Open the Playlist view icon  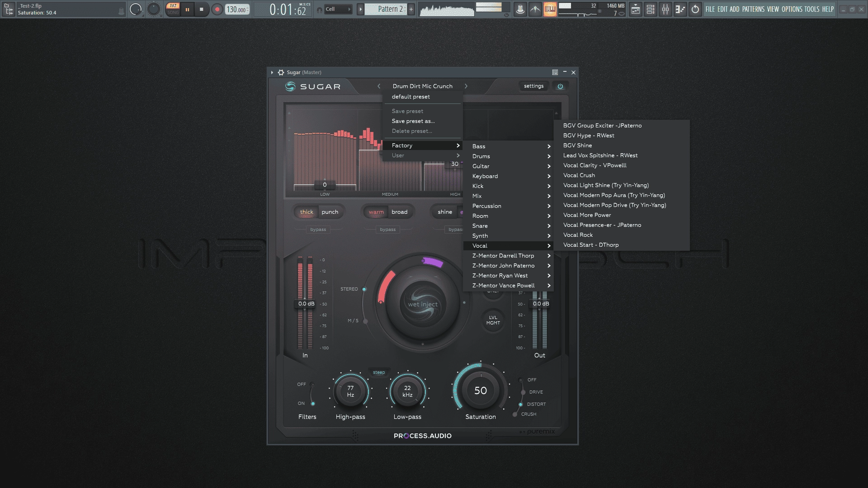636,9
